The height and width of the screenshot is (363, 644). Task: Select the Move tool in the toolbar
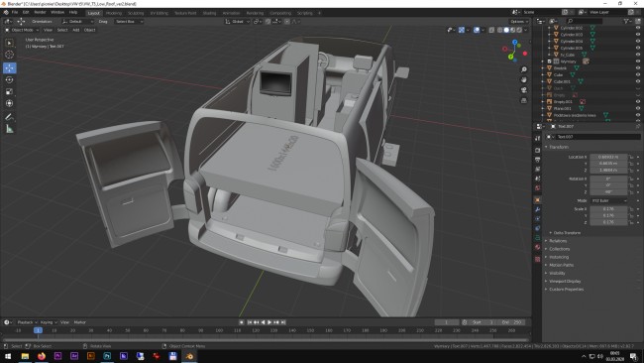10,67
